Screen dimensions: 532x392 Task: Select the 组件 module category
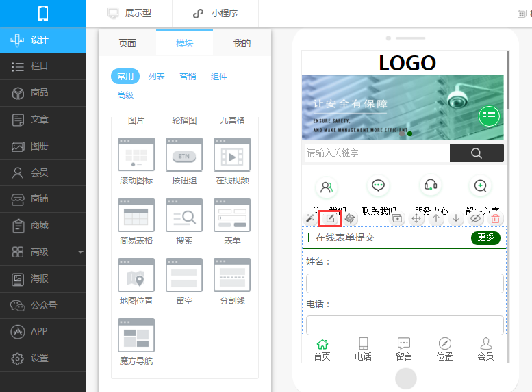[x=219, y=77]
